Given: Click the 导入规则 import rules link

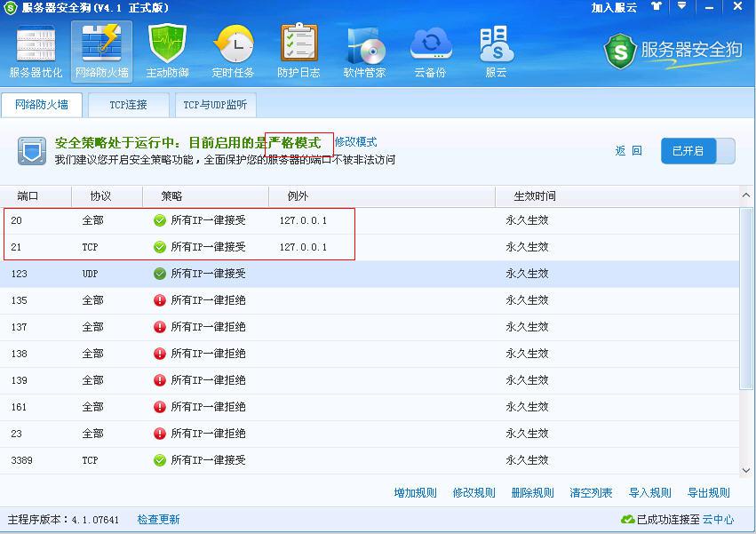Looking at the screenshot, I should tap(650, 492).
